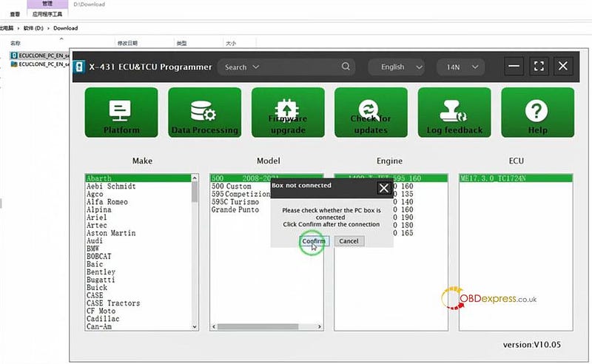Select Buick in the Make list

[138, 288]
